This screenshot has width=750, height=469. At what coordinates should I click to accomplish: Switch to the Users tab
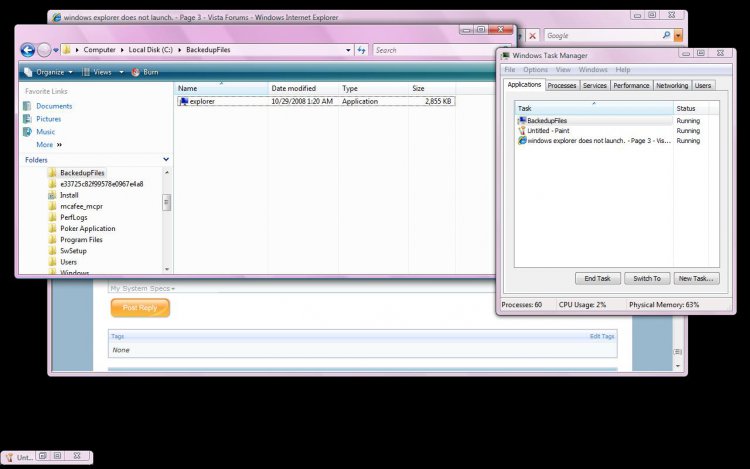pyautogui.click(x=703, y=86)
